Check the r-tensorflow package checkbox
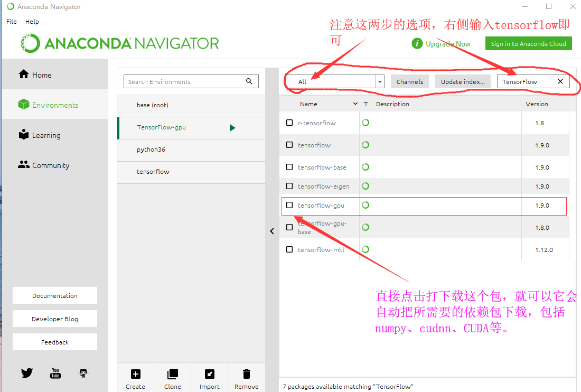 289,123
